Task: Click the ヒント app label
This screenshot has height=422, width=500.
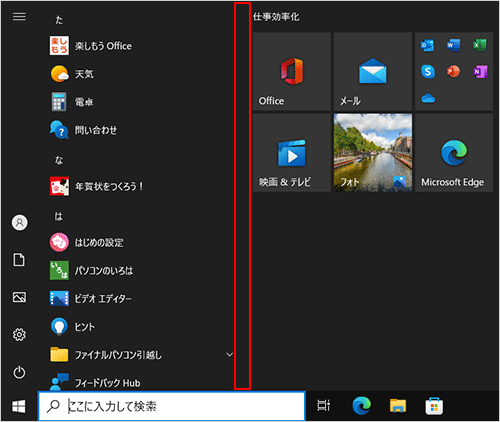Action: coord(84,327)
